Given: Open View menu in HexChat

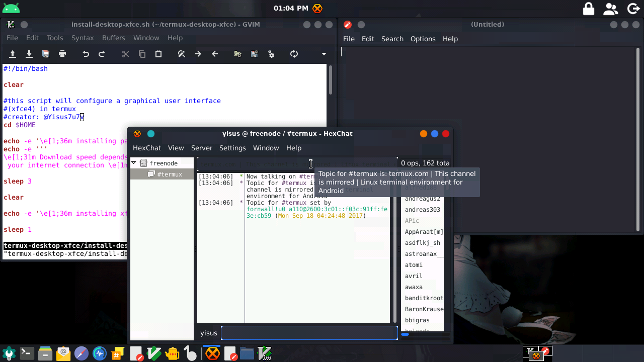Looking at the screenshot, I should (176, 148).
